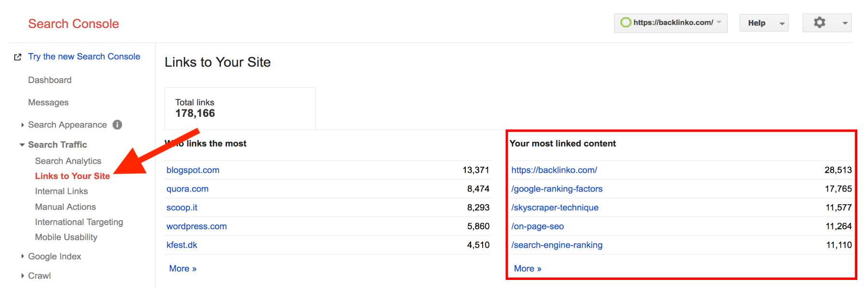Open Manual Actions page
This screenshot has height=292, width=868.
(x=65, y=207)
